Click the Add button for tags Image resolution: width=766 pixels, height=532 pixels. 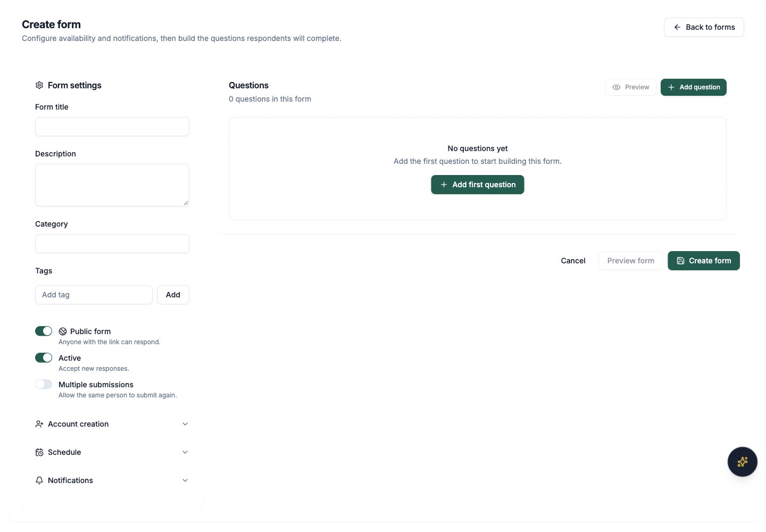[173, 295]
